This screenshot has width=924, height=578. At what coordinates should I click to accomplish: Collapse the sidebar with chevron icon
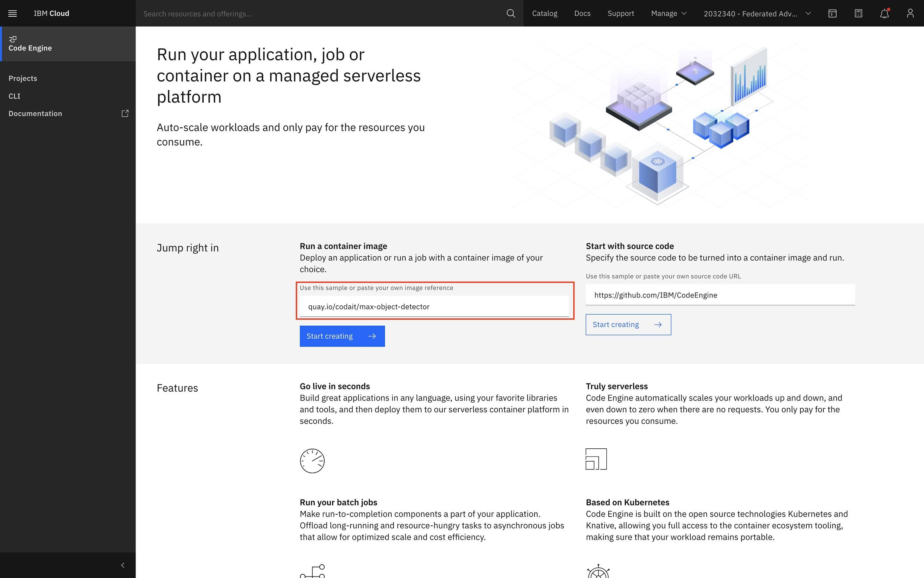point(123,565)
